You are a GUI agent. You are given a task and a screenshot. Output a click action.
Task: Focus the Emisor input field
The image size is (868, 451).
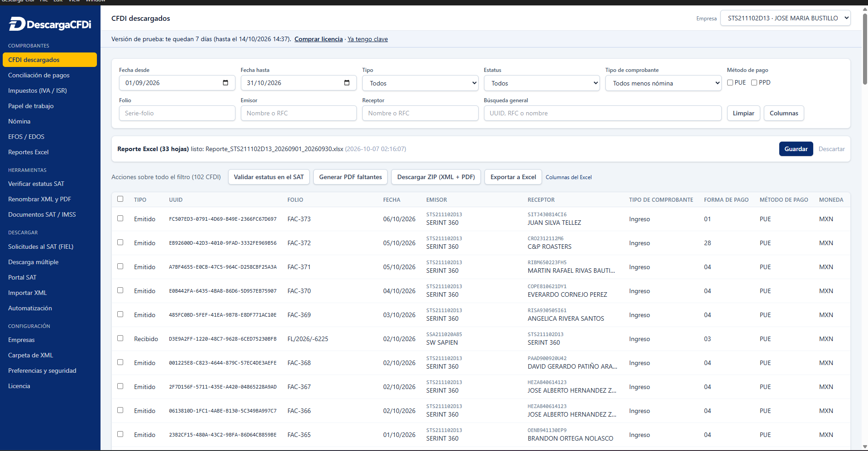click(298, 113)
